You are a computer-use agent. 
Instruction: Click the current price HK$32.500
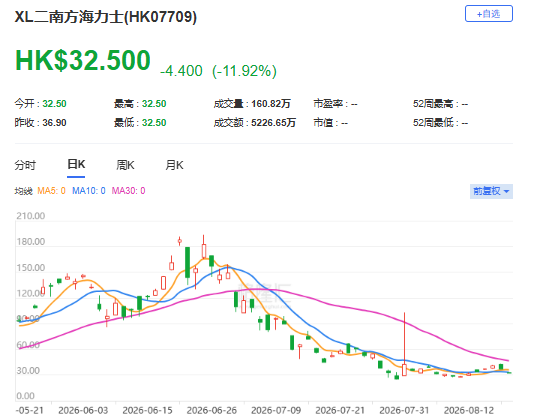pos(83,60)
